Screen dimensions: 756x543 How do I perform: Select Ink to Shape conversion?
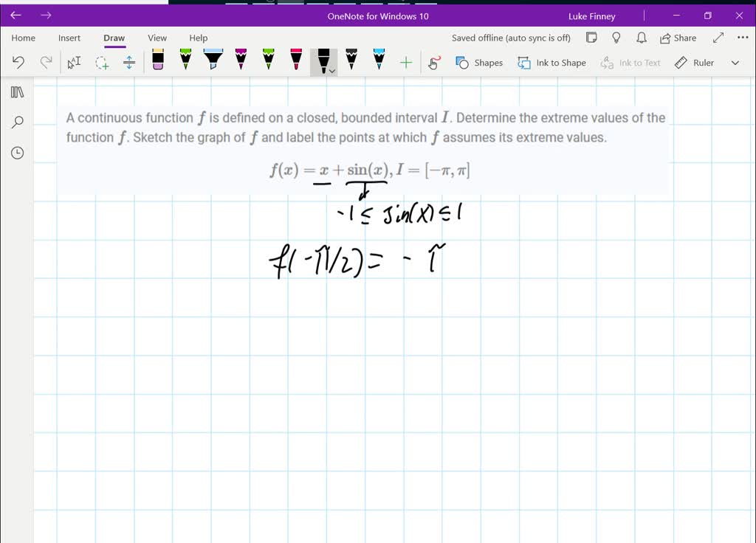tap(551, 63)
